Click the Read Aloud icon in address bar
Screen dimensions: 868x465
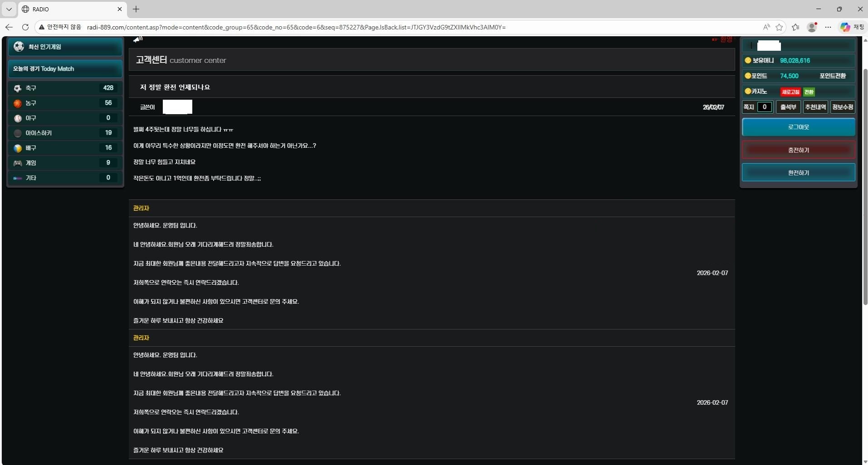766,27
